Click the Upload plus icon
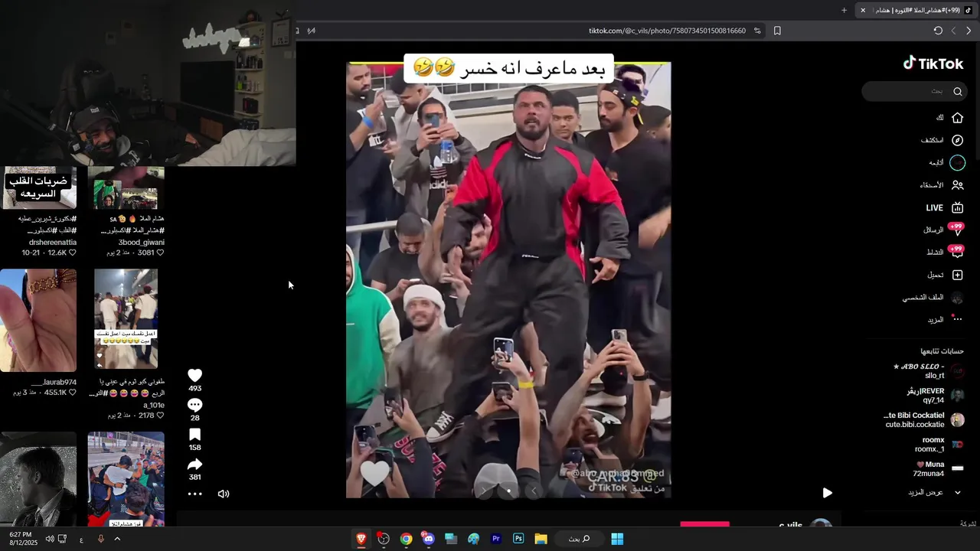 click(x=957, y=275)
